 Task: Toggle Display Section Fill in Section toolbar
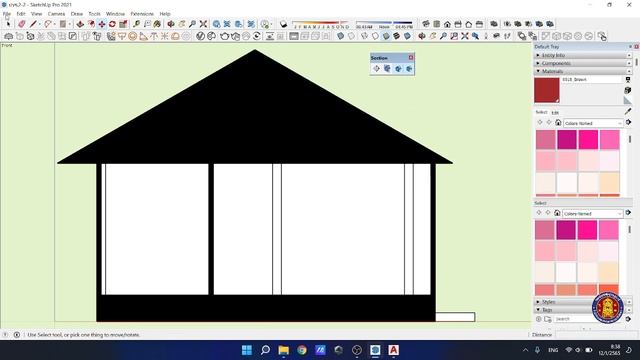coord(409,69)
